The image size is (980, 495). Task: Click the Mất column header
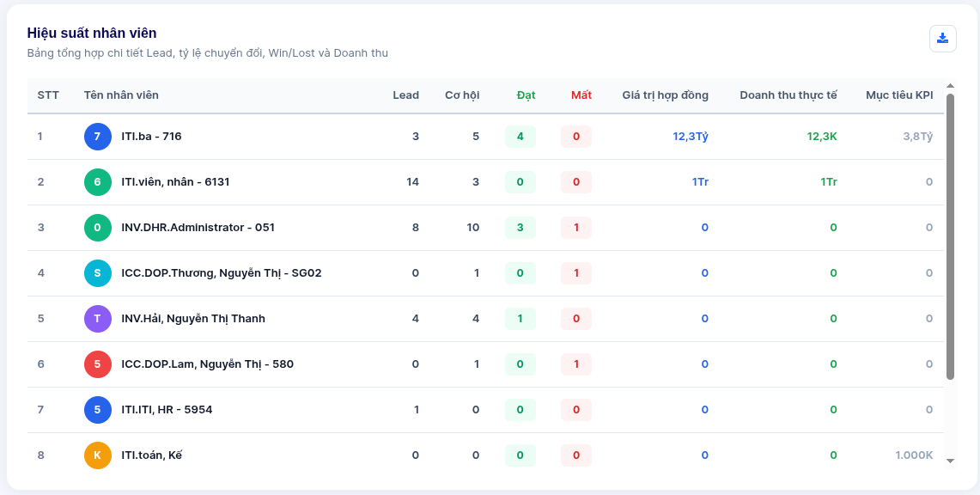click(581, 95)
